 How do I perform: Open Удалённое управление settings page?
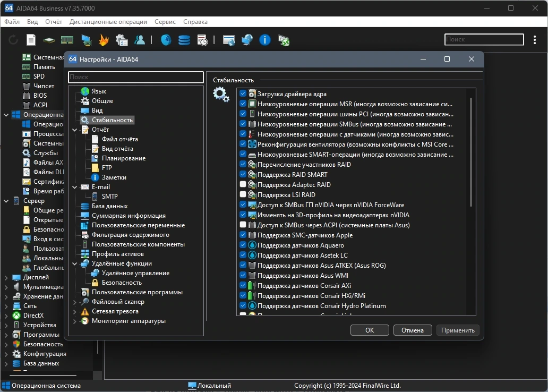click(x=135, y=273)
